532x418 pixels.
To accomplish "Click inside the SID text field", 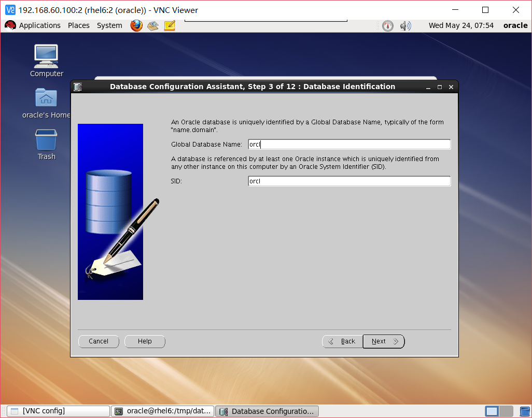I will (x=348, y=181).
